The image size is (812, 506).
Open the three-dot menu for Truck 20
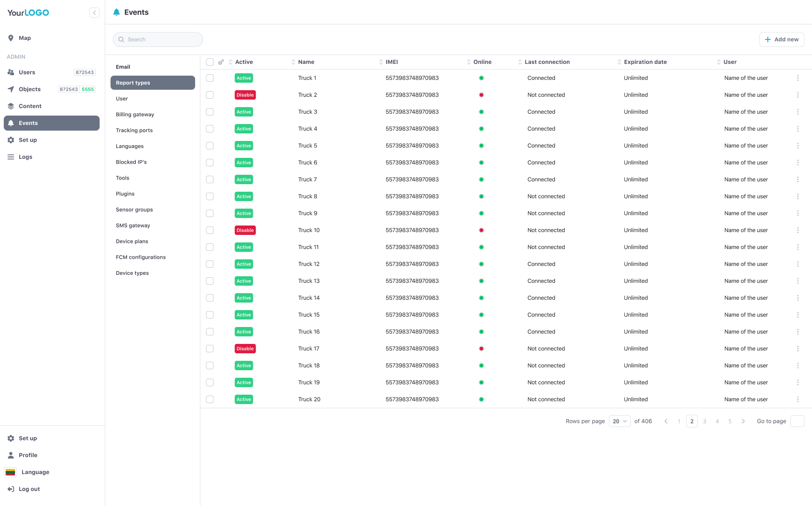tap(798, 399)
